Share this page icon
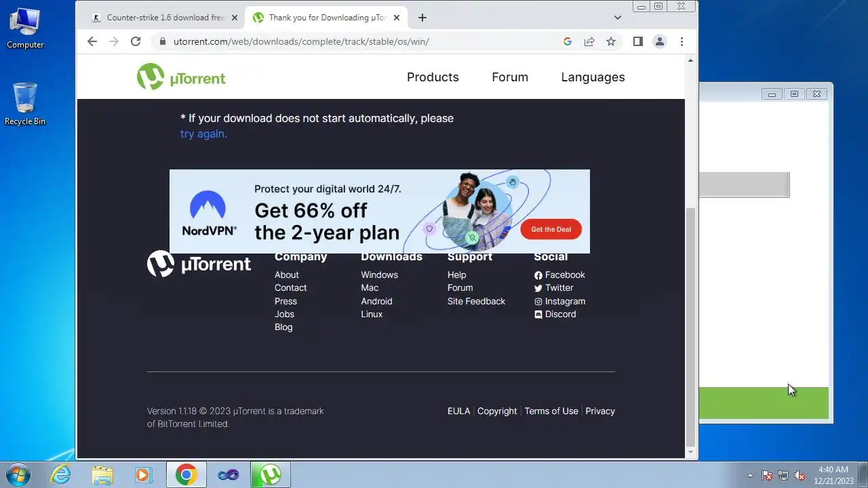The width and height of the screenshot is (868, 488). pos(589,41)
